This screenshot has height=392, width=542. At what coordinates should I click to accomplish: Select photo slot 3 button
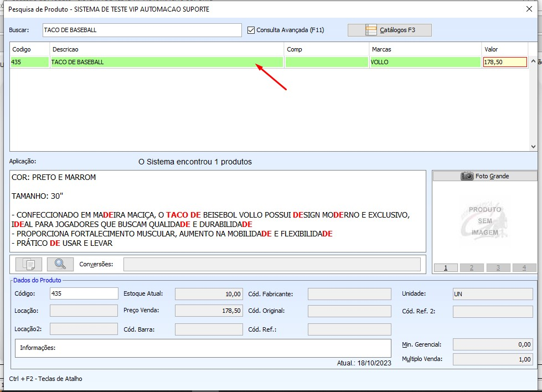[498, 267]
